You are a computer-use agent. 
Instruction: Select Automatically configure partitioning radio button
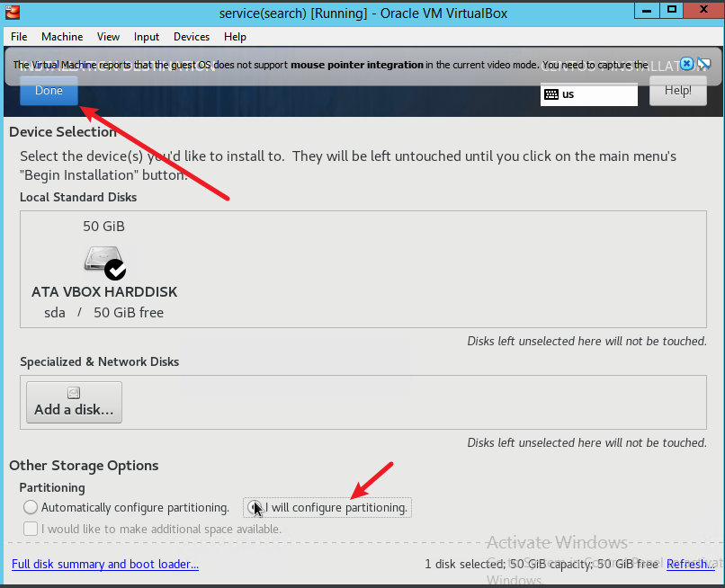[31, 507]
